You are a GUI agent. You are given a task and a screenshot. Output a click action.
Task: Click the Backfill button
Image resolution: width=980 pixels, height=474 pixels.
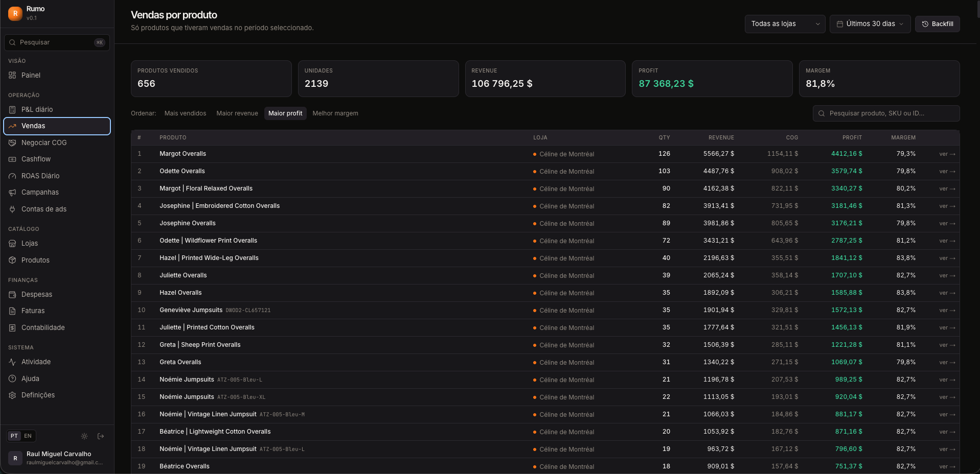937,24
